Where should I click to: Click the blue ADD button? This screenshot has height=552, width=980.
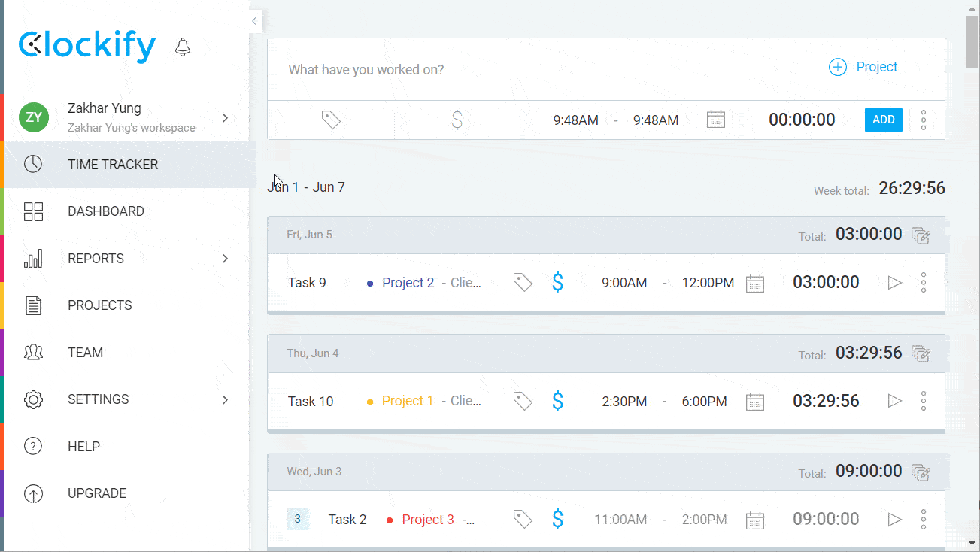[883, 119]
